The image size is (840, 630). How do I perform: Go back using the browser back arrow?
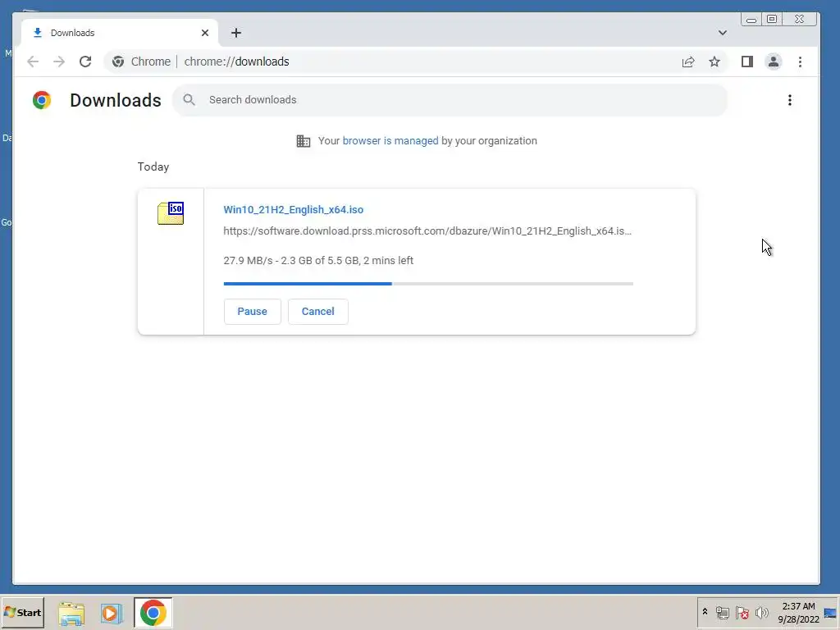click(x=33, y=62)
